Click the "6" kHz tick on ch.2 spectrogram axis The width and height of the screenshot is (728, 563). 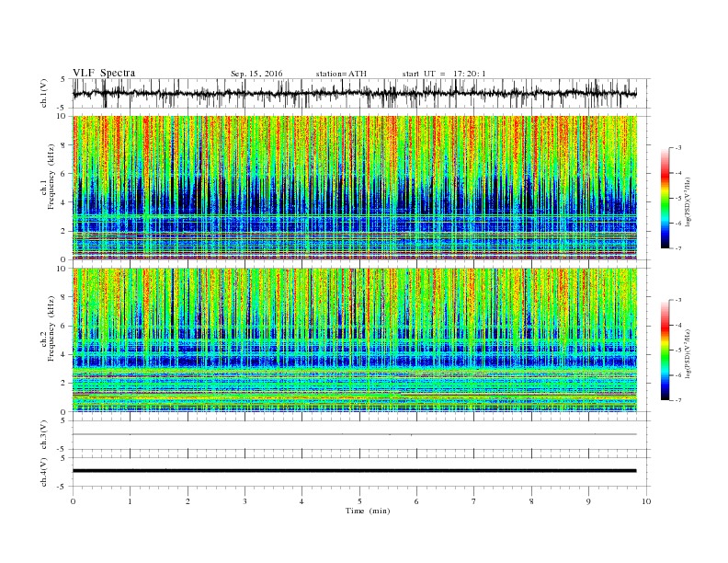click(64, 326)
